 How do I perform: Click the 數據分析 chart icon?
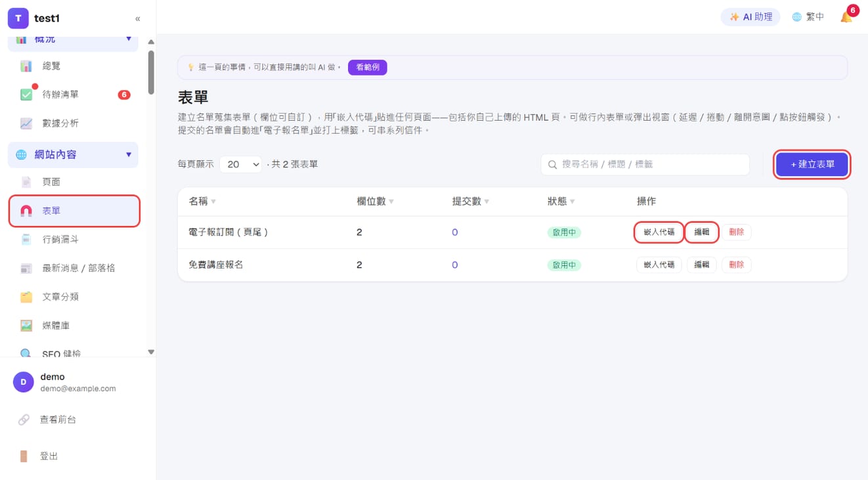(26, 123)
